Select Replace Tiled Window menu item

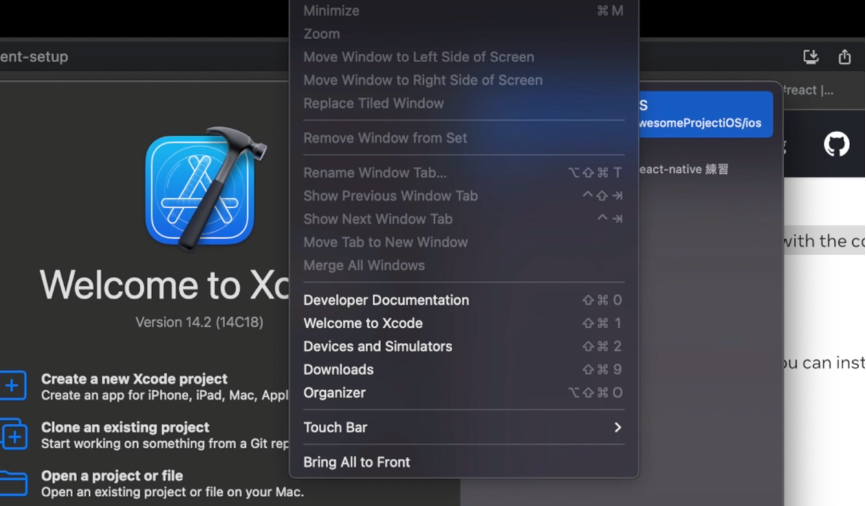(464, 103)
